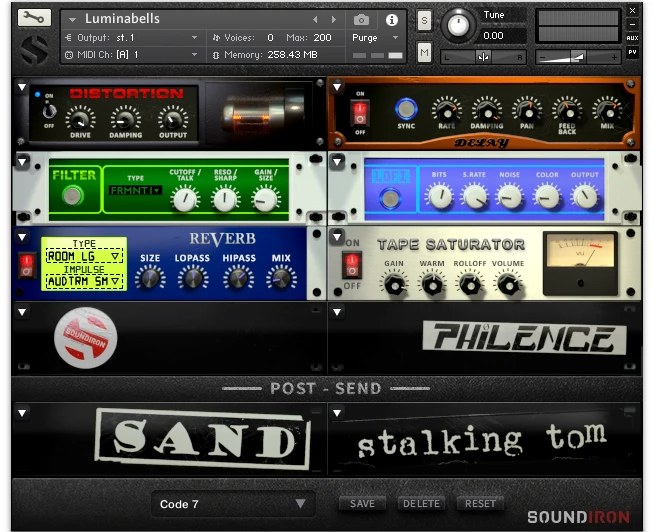The width and height of the screenshot is (654, 532).
Task: Click the Delay Feedback knob
Action: click(x=567, y=112)
